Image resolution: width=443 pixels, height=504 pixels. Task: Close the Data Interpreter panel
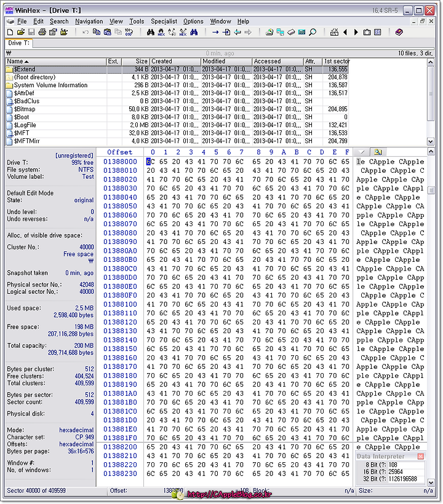click(420, 456)
